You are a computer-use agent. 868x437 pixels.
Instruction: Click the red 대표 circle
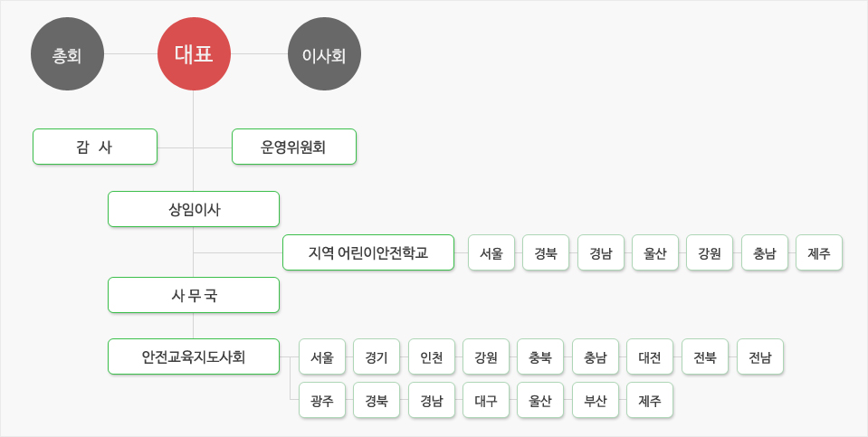tap(194, 54)
